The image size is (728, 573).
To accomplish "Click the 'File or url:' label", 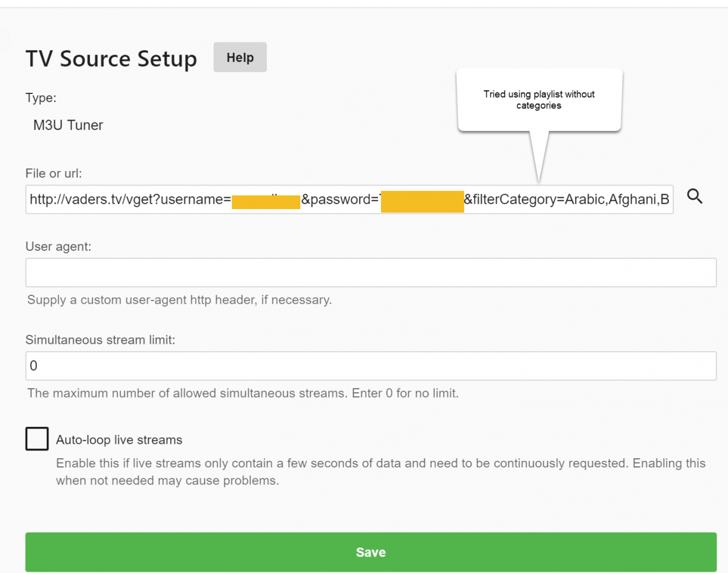I will pos(53,173).
